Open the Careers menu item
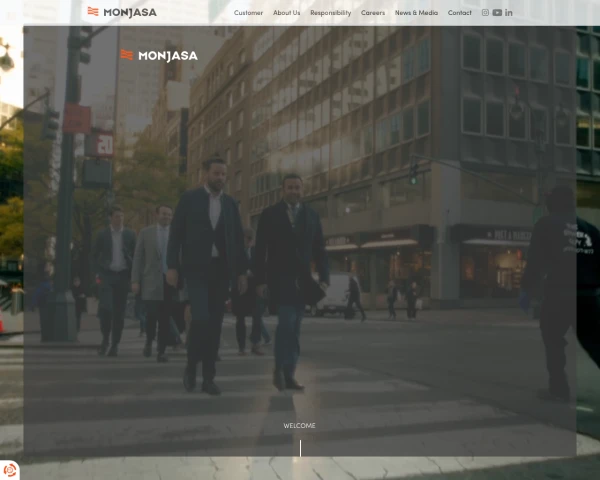 pos(373,13)
